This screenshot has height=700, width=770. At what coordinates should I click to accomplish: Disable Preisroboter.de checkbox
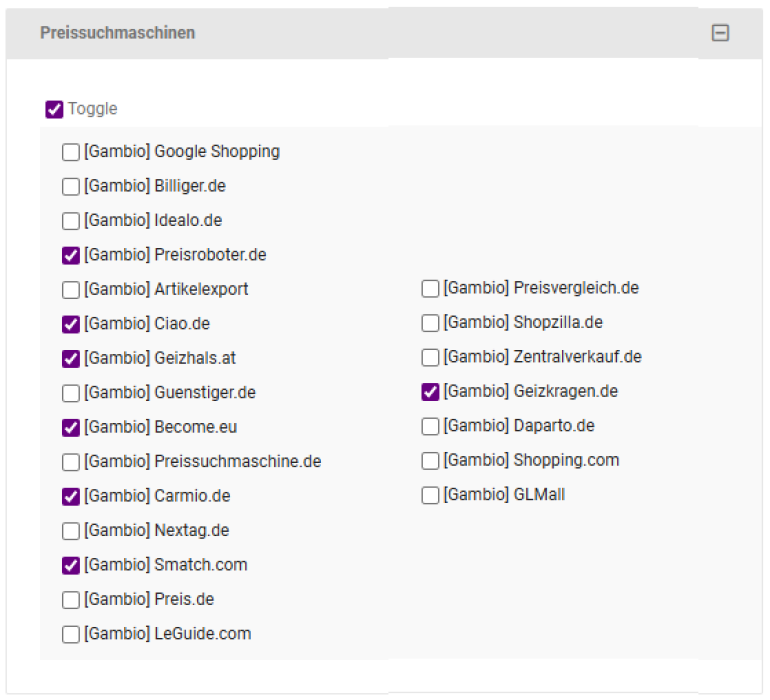click(71, 255)
